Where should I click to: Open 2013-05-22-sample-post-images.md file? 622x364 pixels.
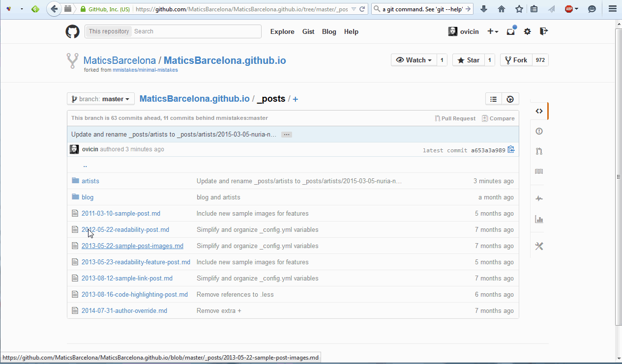(132, 246)
